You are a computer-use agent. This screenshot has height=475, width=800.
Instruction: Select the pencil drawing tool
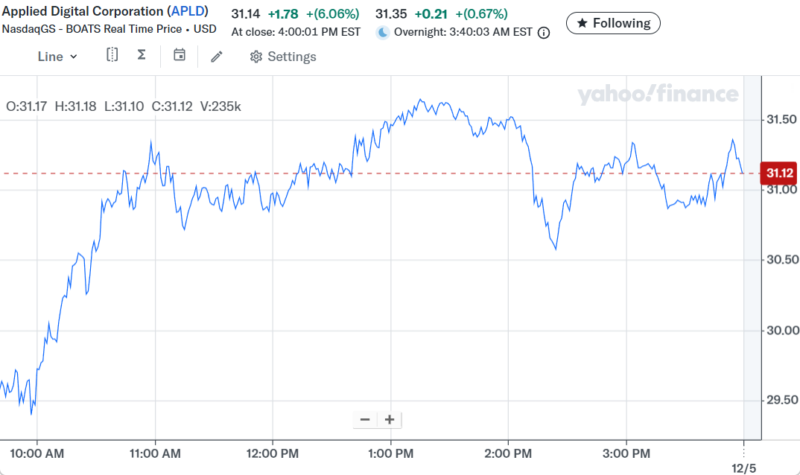(x=216, y=57)
